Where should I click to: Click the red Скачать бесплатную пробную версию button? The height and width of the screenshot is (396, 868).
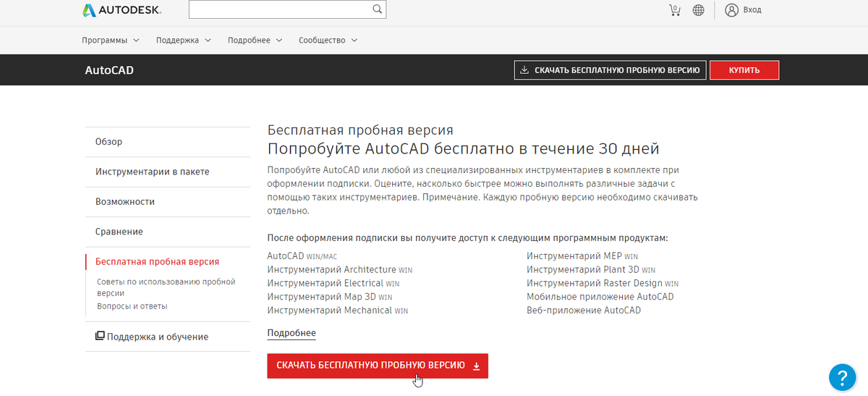pos(378,366)
